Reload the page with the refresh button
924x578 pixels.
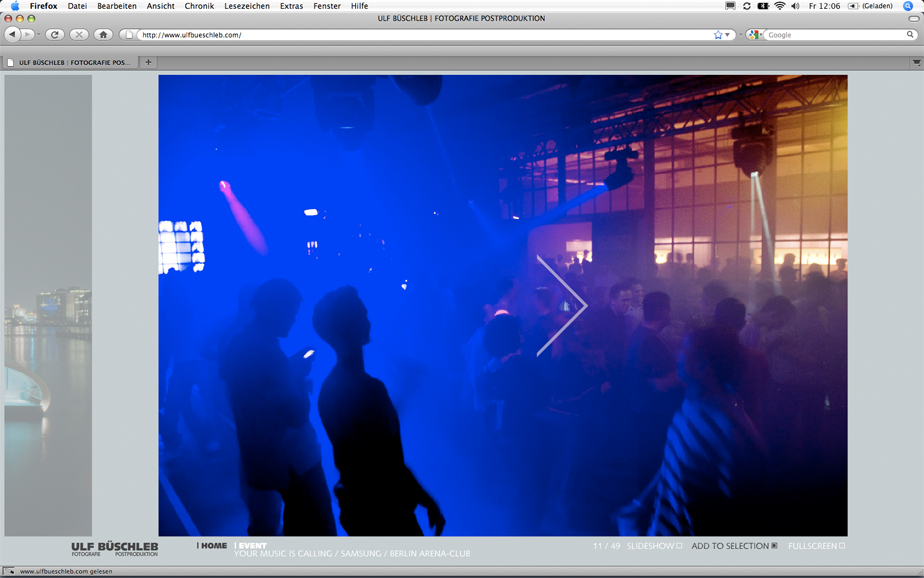[x=55, y=35]
